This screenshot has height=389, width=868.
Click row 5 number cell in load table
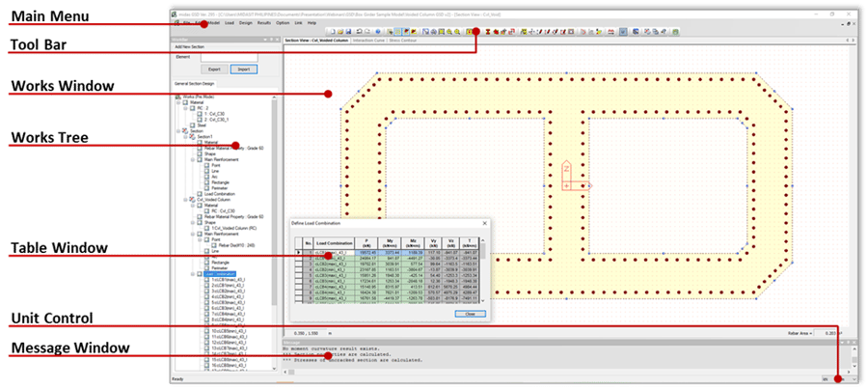pos(308,274)
